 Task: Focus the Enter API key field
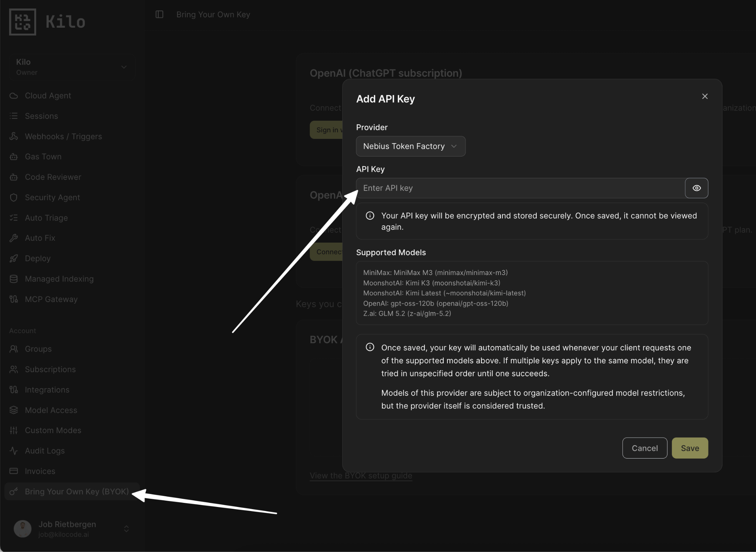pyautogui.click(x=520, y=188)
